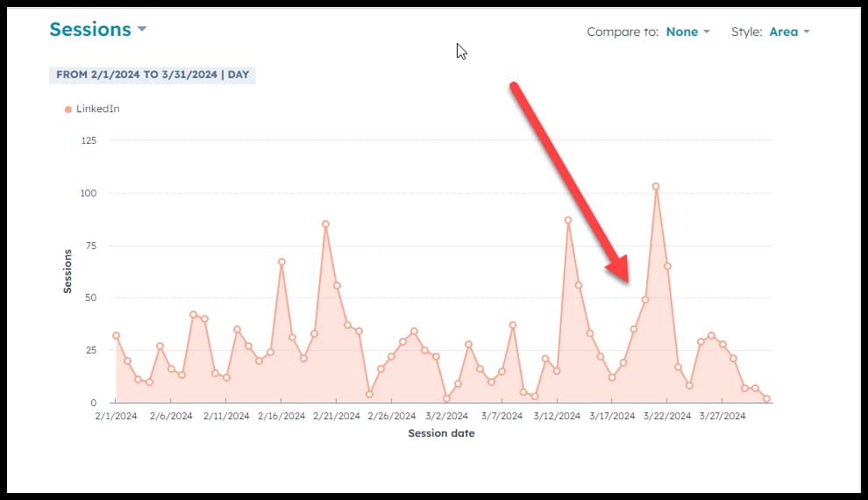The width and height of the screenshot is (868, 500).
Task: Click the date range badge from 2/1/2024
Action: 152,75
